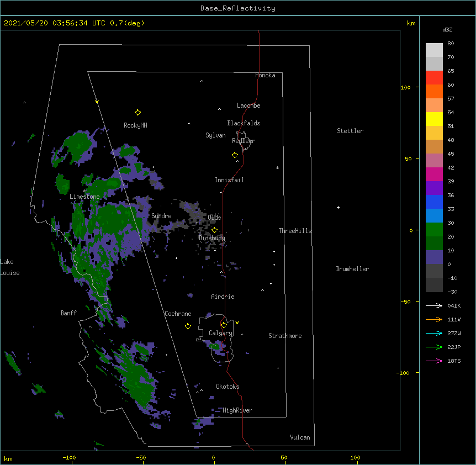Click the Ponoka label
This screenshot has width=476, height=465.
[265, 75]
